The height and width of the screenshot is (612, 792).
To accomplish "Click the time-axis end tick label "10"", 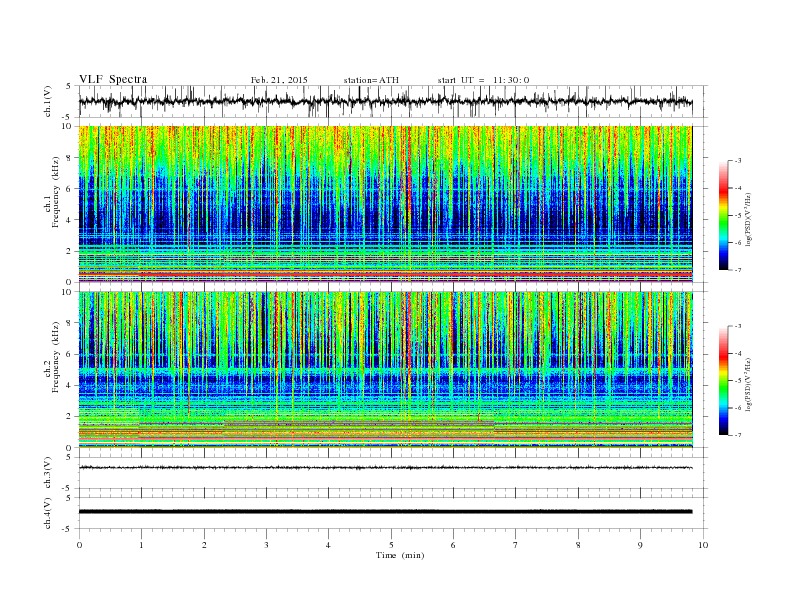I will point(703,545).
